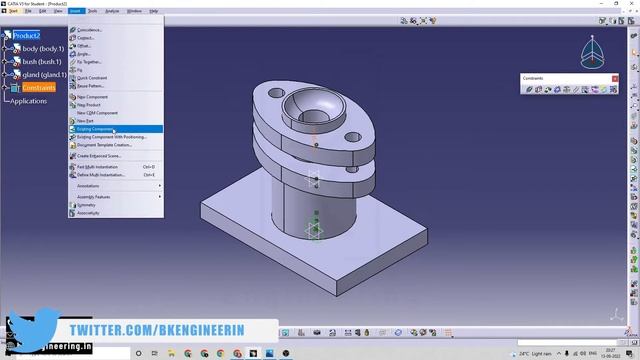640x360 pixels.
Task: Choose New CDM Component menu entry
Action: point(116,113)
